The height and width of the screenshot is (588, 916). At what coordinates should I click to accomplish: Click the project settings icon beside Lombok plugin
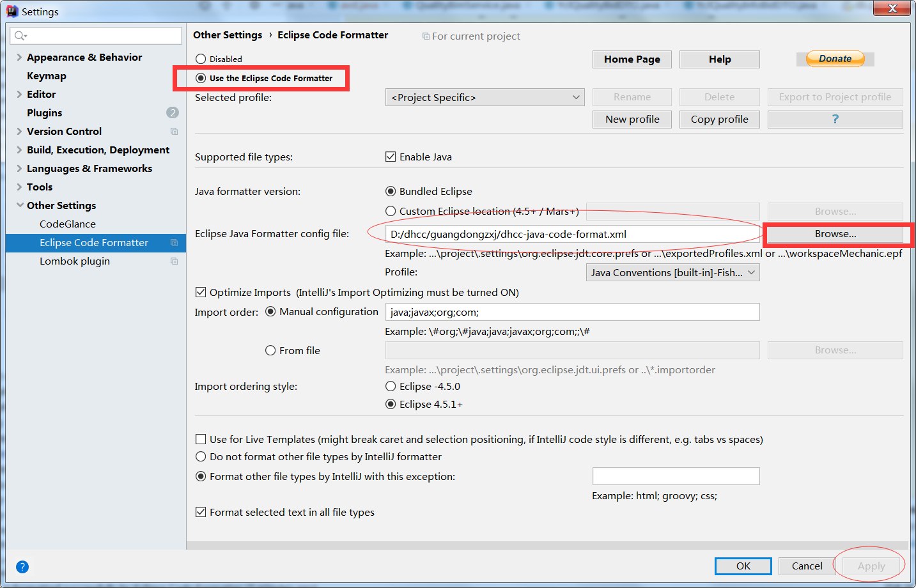[x=174, y=261]
